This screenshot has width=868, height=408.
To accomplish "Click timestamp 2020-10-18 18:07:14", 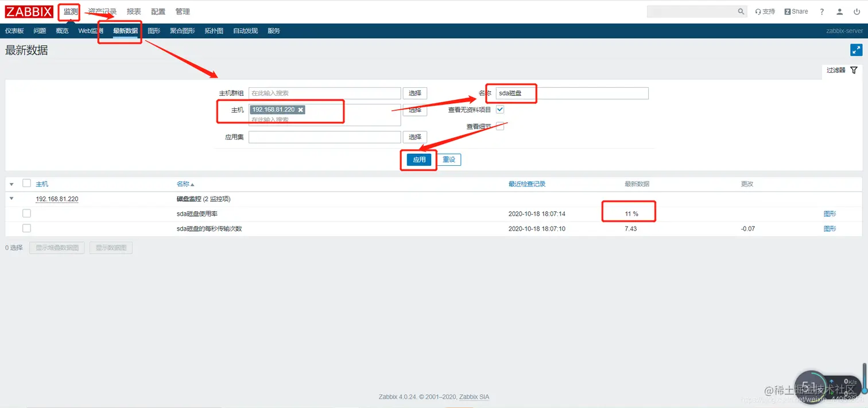I will point(537,214).
